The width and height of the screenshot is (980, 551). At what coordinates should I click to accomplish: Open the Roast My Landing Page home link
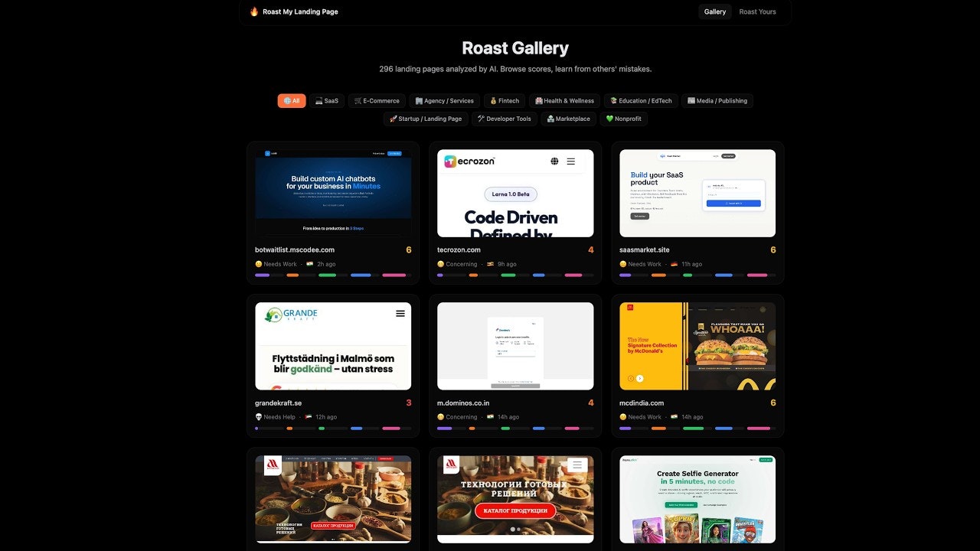300,11
